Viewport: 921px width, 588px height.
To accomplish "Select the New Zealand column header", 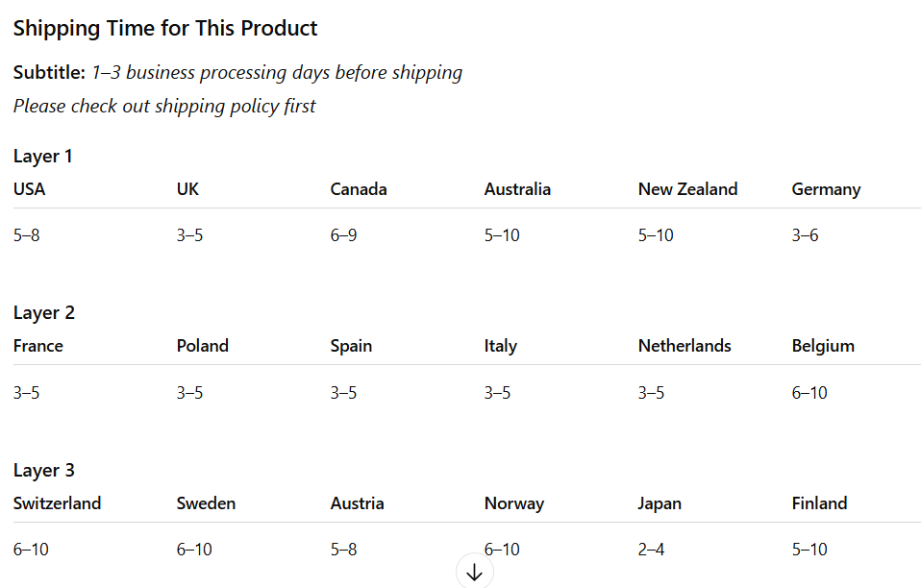I will (687, 189).
